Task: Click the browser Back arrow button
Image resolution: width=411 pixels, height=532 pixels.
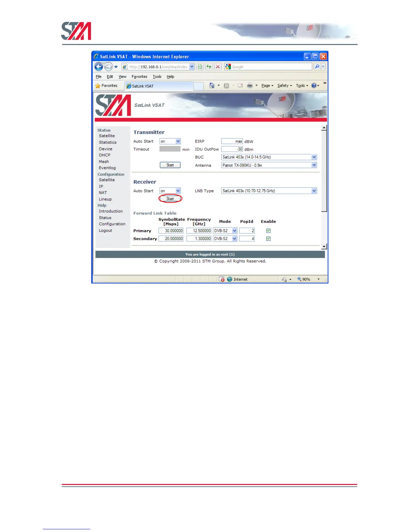Action: [98, 66]
